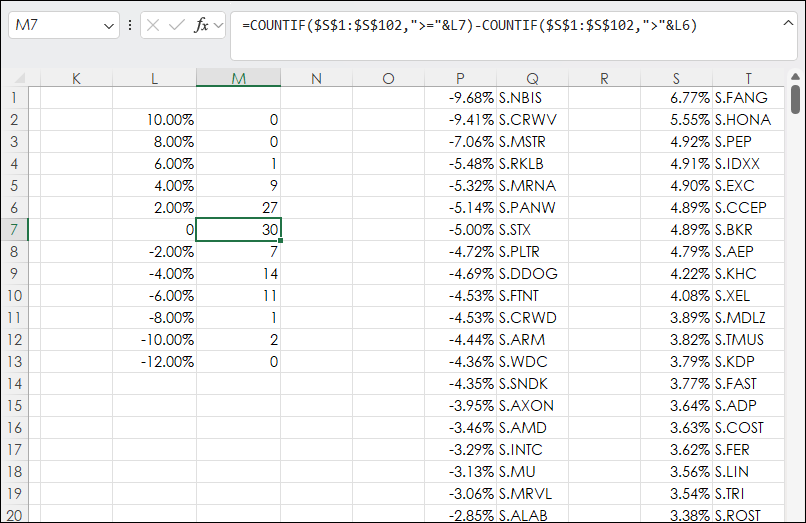Viewport: 806px width, 523px height.
Task: Select column M header
Action: 239,78
